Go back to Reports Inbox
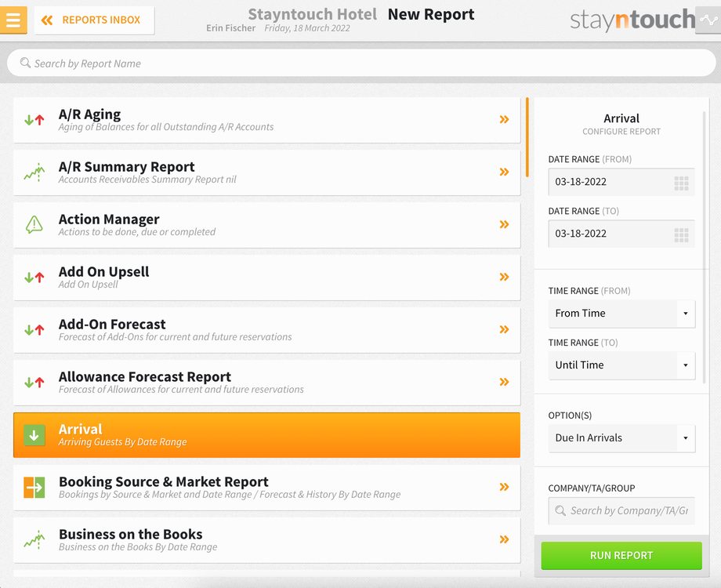Viewport: 721px width, 588px height. point(94,20)
